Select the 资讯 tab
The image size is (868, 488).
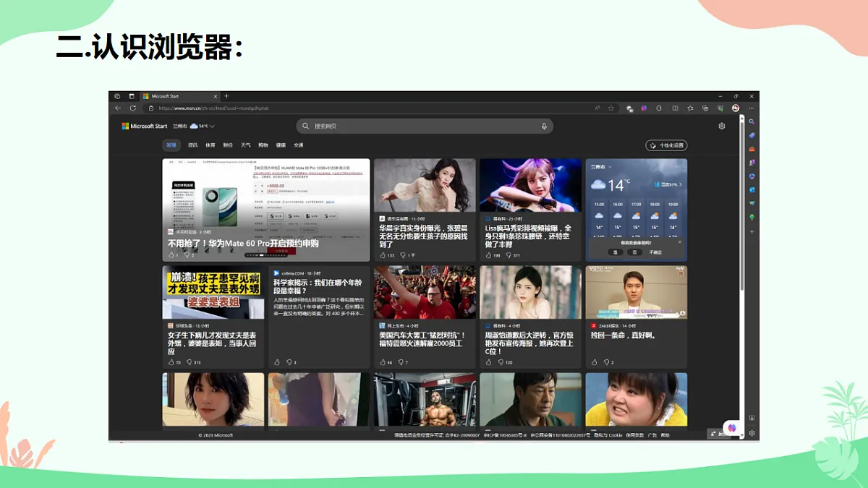(193, 145)
